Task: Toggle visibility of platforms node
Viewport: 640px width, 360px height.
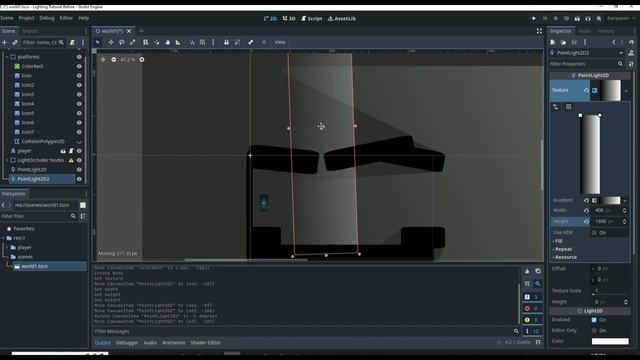Action: pyautogui.click(x=79, y=57)
